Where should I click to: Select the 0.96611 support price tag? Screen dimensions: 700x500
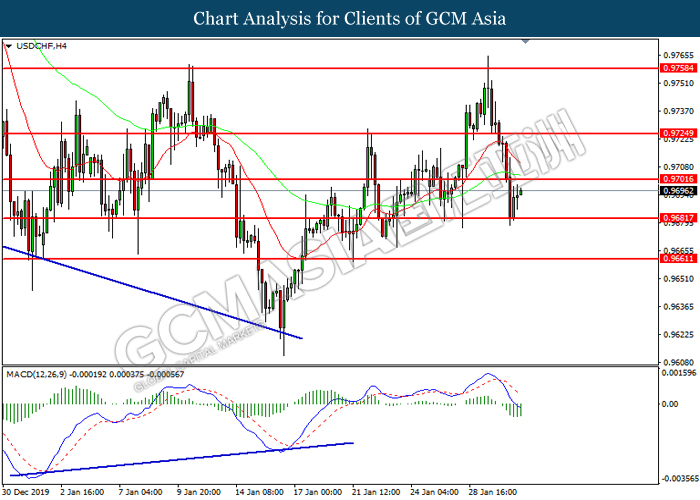pyautogui.click(x=678, y=258)
